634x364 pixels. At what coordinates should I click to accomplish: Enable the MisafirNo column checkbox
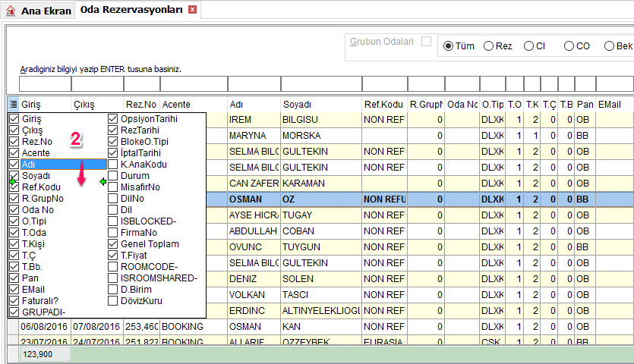pos(113,187)
